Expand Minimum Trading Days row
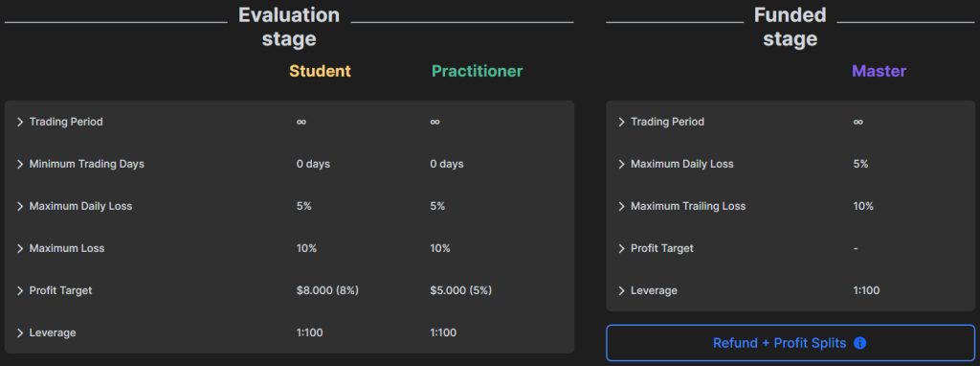Screen dimensions: 980x366 pyautogui.click(x=289, y=164)
